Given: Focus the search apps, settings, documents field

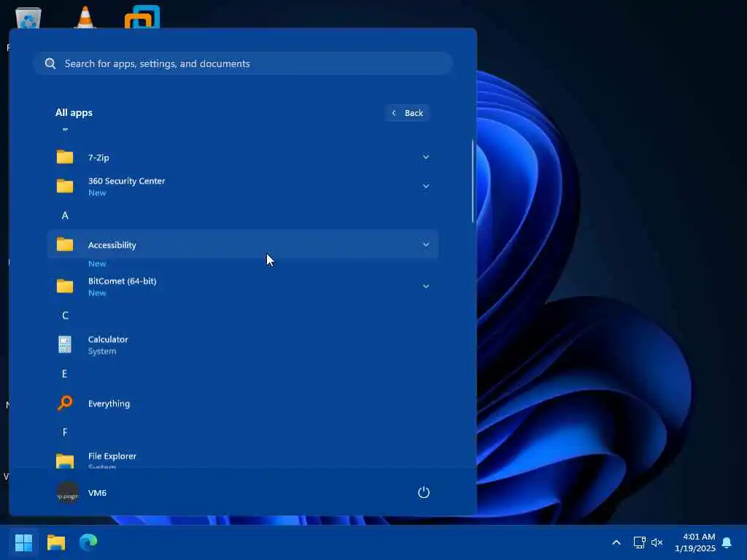Looking at the screenshot, I should [243, 63].
